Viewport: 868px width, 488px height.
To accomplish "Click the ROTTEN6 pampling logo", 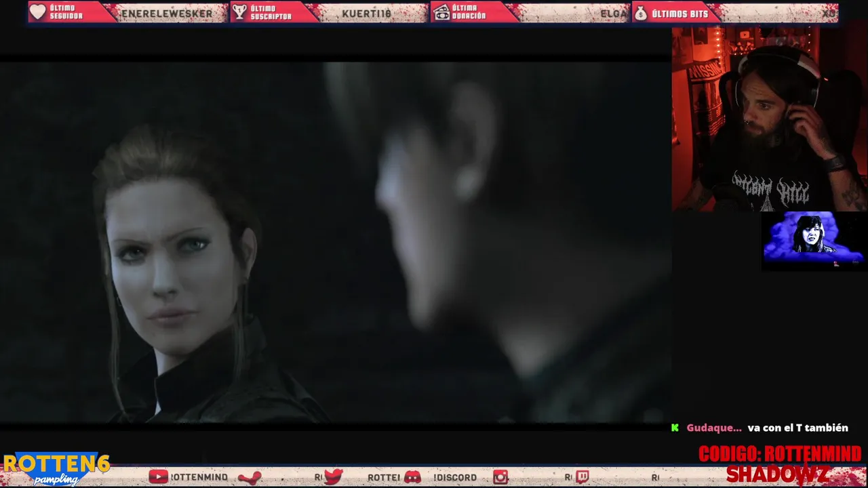I will 56,469.
